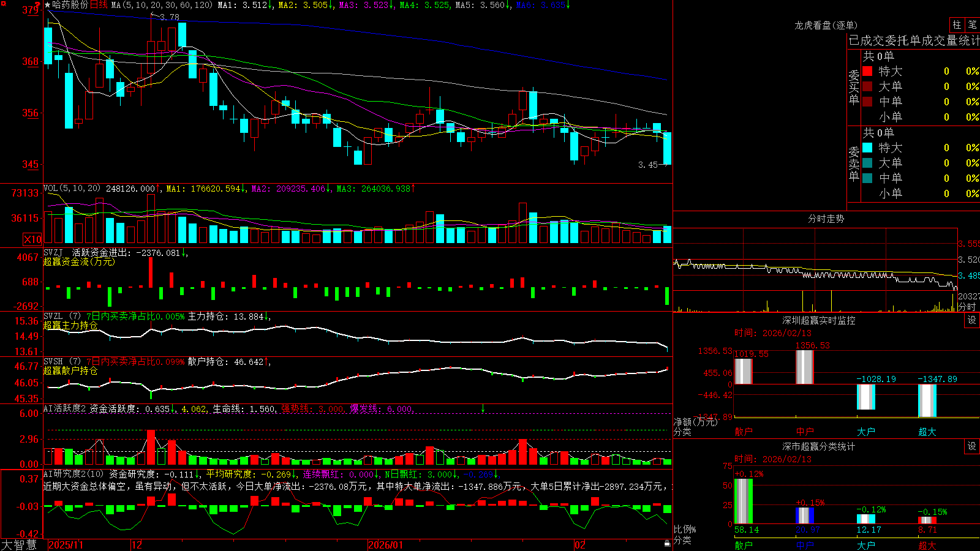Click the 已成交委托单成交量统计 header
This screenshot has width=980, height=551.
point(914,40)
